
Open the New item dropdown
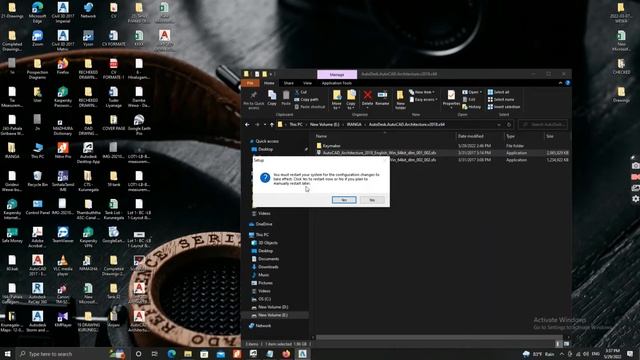pos(422,92)
